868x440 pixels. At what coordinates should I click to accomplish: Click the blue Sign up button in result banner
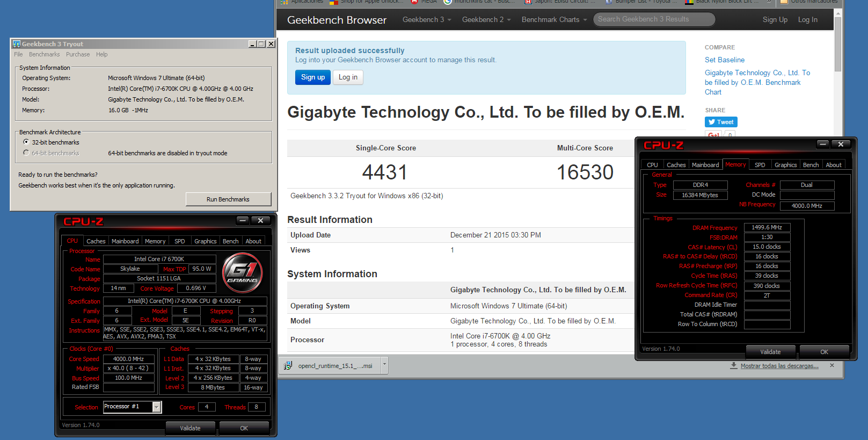tap(313, 77)
